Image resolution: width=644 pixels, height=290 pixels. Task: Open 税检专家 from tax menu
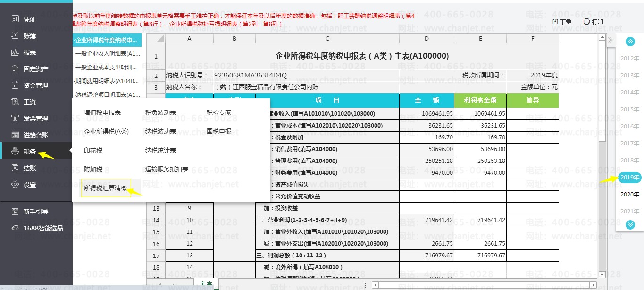pyautogui.click(x=219, y=112)
